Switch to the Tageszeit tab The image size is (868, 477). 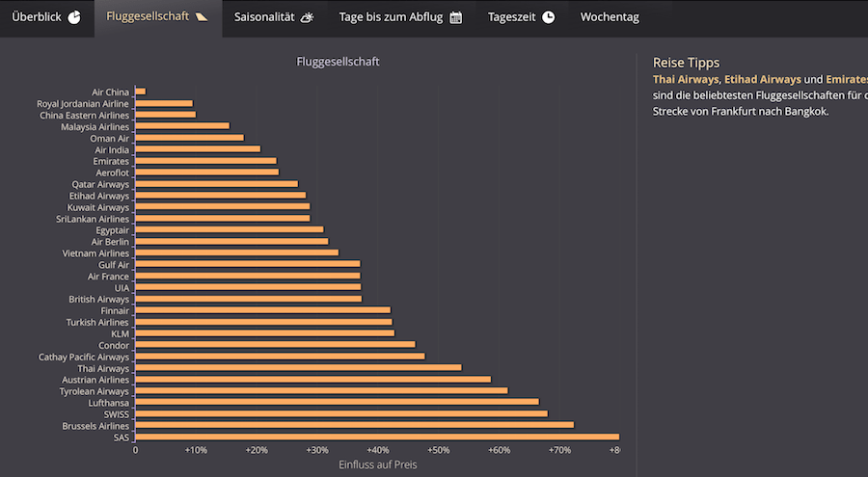[521, 17]
